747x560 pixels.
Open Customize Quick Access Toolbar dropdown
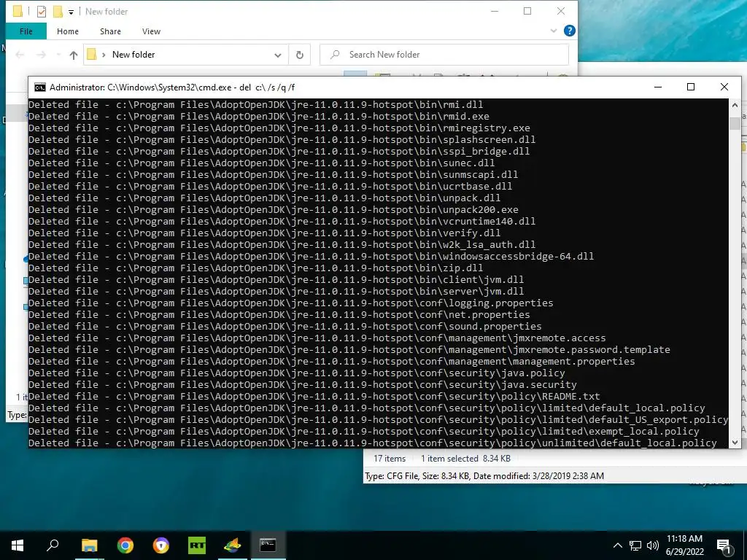coord(71,12)
